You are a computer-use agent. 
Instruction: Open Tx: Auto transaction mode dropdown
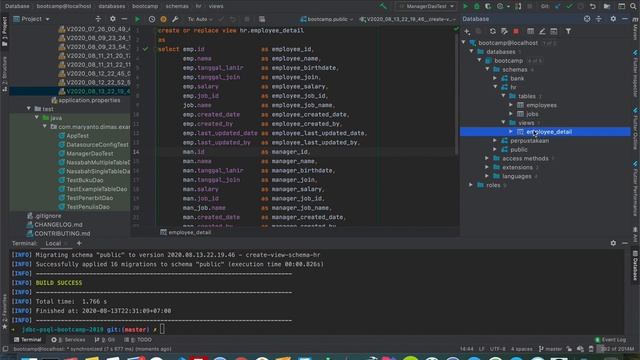(x=200, y=19)
